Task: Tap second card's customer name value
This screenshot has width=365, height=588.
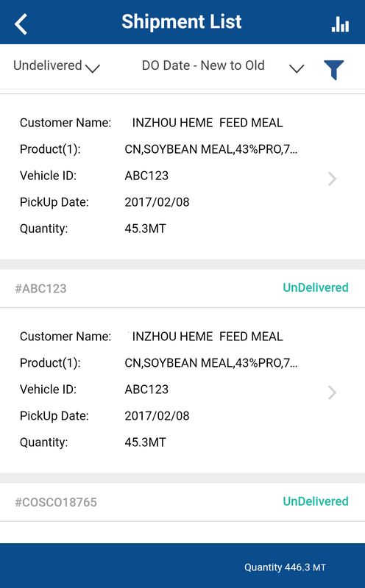Action: (x=208, y=337)
